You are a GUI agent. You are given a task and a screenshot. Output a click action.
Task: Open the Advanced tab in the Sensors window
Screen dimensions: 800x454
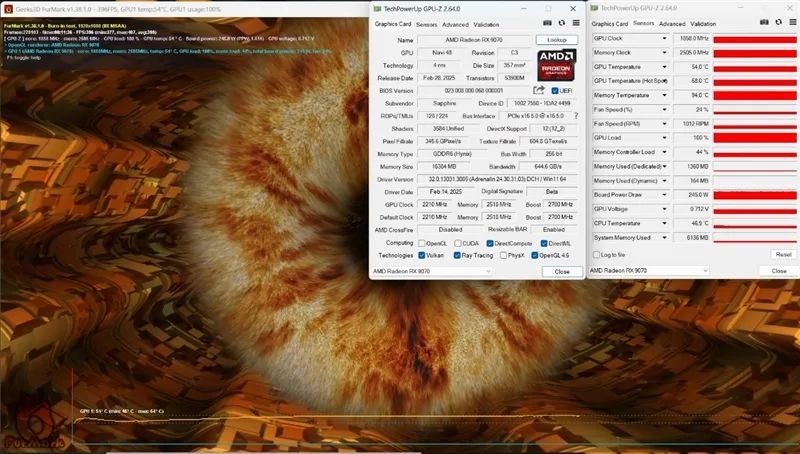click(x=672, y=24)
